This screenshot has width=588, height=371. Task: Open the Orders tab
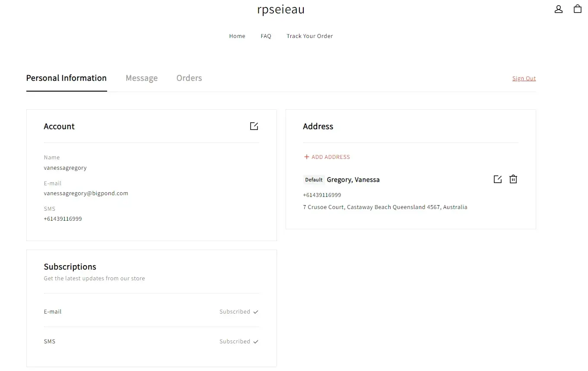pyautogui.click(x=189, y=78)
